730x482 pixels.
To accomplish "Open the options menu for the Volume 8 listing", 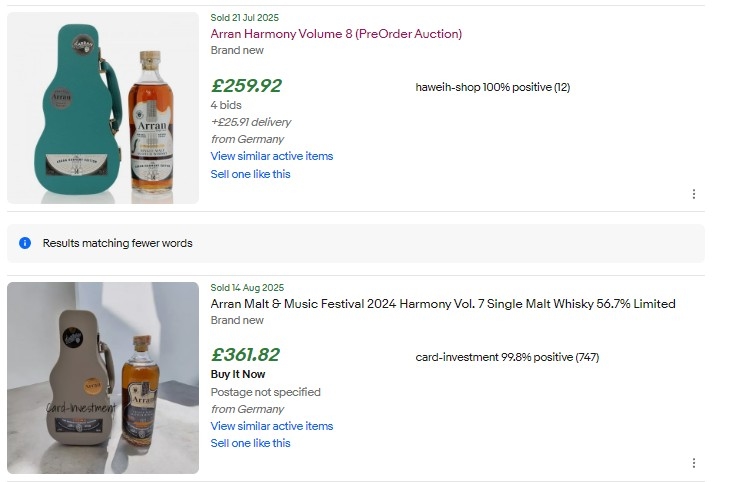I will pyautogui.click(x=694, y=194).
